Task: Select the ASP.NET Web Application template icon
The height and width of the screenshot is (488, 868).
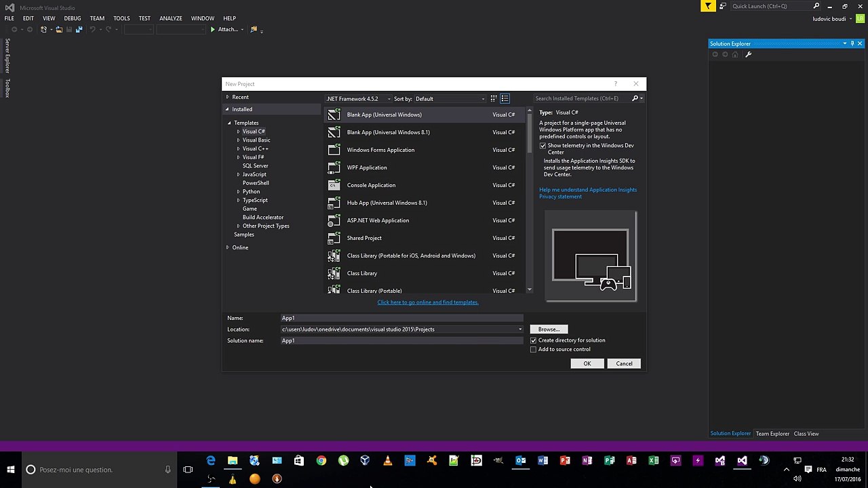Action: click(334, 220)
